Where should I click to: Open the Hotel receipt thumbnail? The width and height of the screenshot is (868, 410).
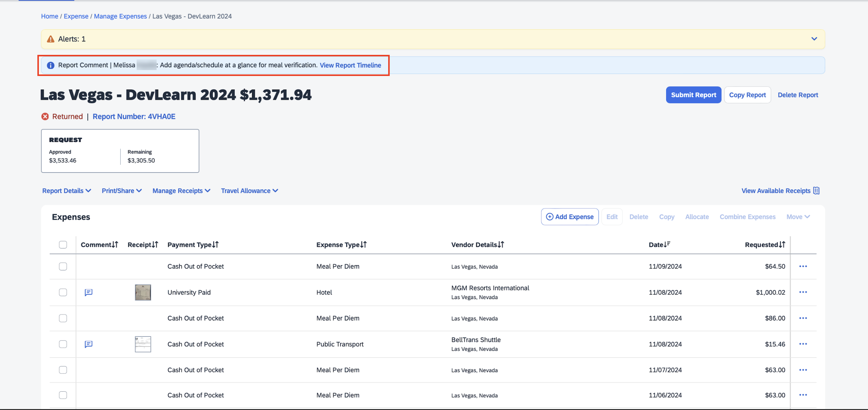tap(143, 292)
